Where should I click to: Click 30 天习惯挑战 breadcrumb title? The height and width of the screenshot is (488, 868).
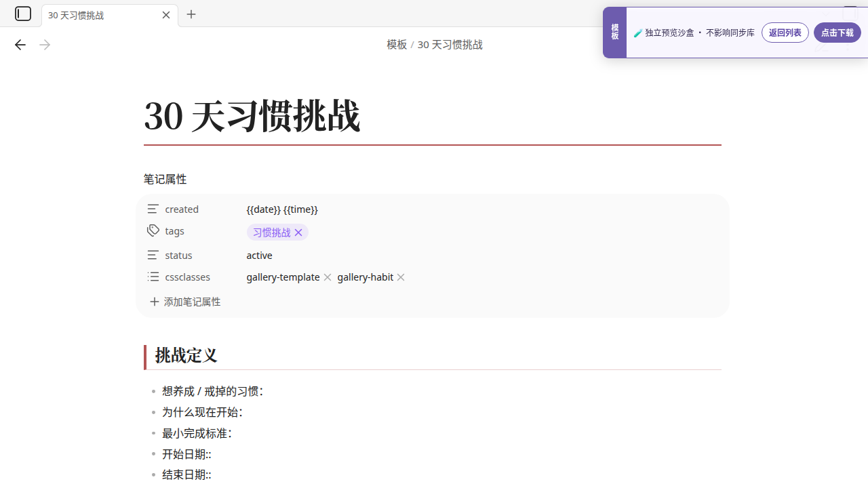[x=450, y=45]
